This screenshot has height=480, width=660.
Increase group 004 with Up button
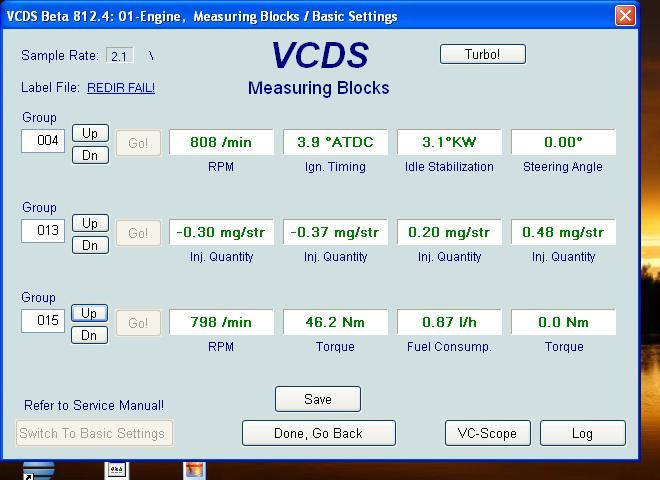[x=90, y=133]
